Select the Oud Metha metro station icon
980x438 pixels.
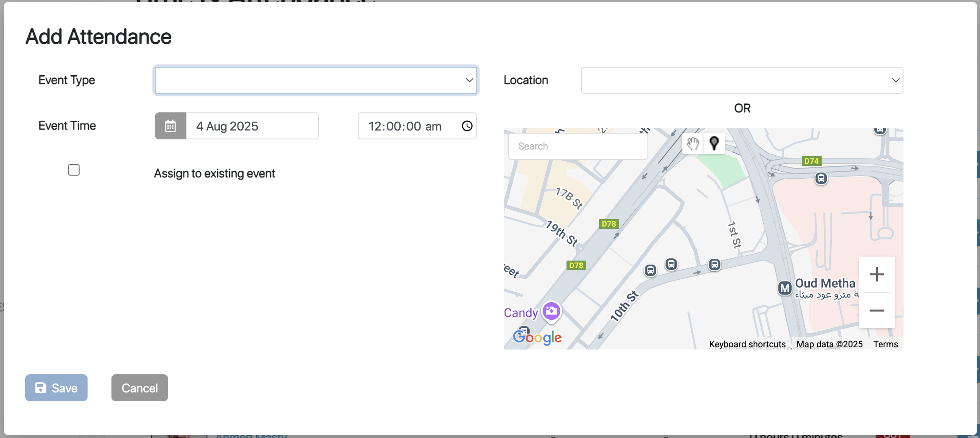785,288
